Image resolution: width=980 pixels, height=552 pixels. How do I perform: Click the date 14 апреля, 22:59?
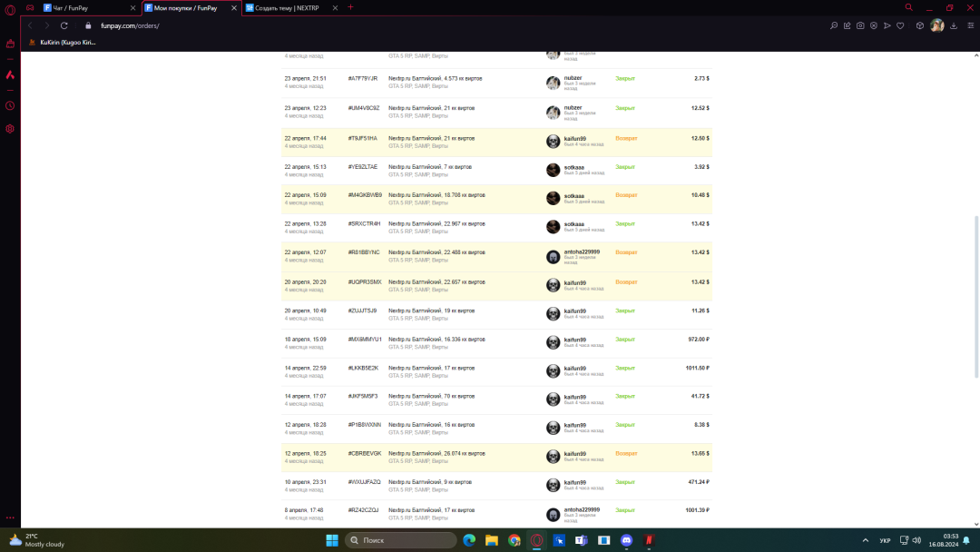[306, 369]
